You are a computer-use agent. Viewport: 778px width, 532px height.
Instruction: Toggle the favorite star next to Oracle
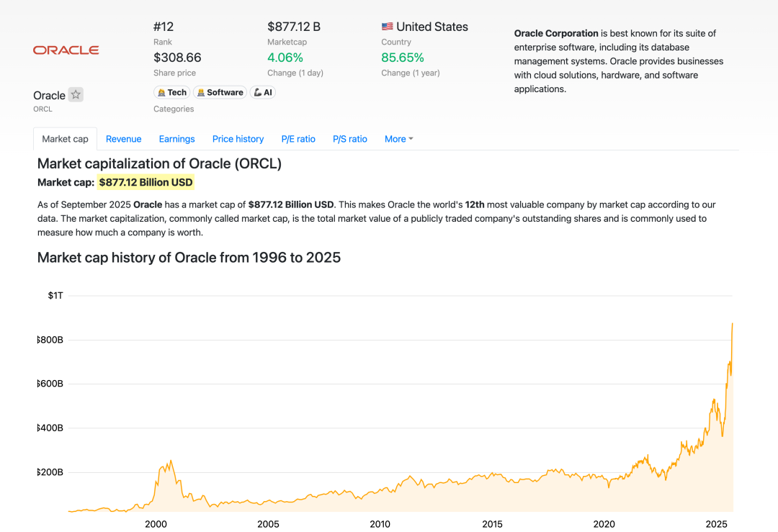click(x=76, y=94)
